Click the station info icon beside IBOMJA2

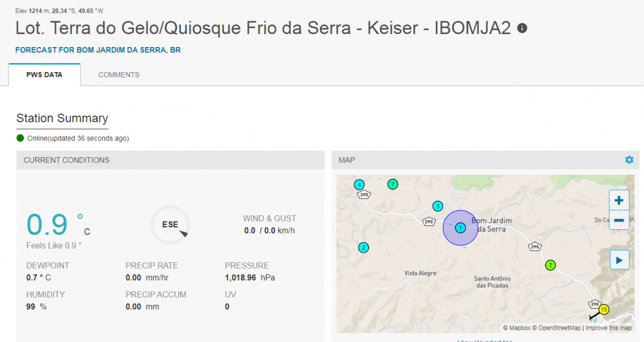click(522, 28)
